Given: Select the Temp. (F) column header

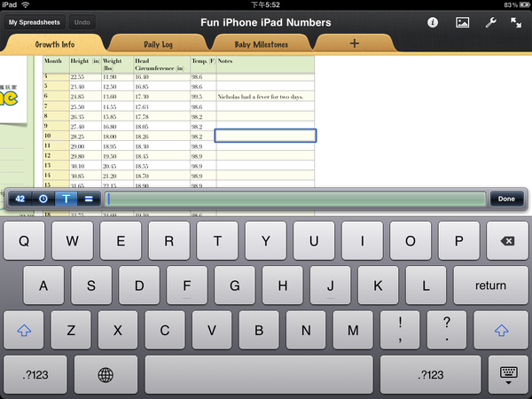Looking at the screenshot, I should pos(203,65).
